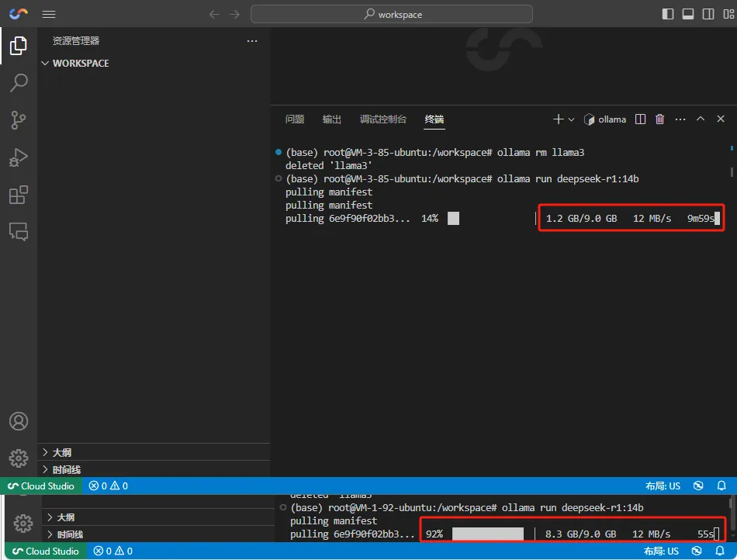Select the 终端 panel tab

[x=434, y=119]
